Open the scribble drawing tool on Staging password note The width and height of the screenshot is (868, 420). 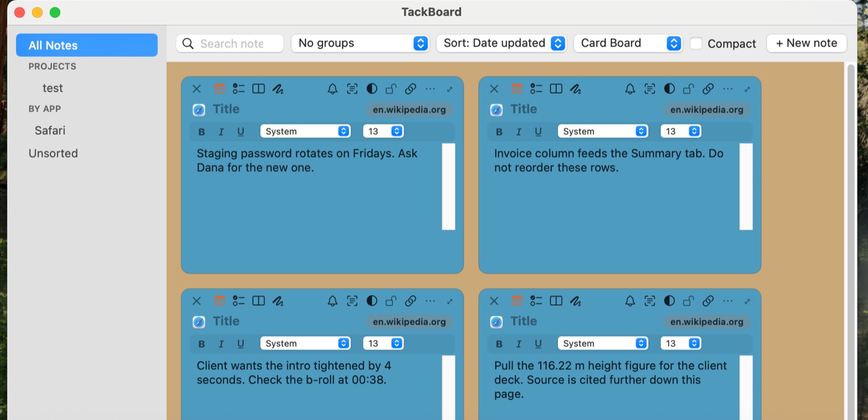[x=278, y=89]
